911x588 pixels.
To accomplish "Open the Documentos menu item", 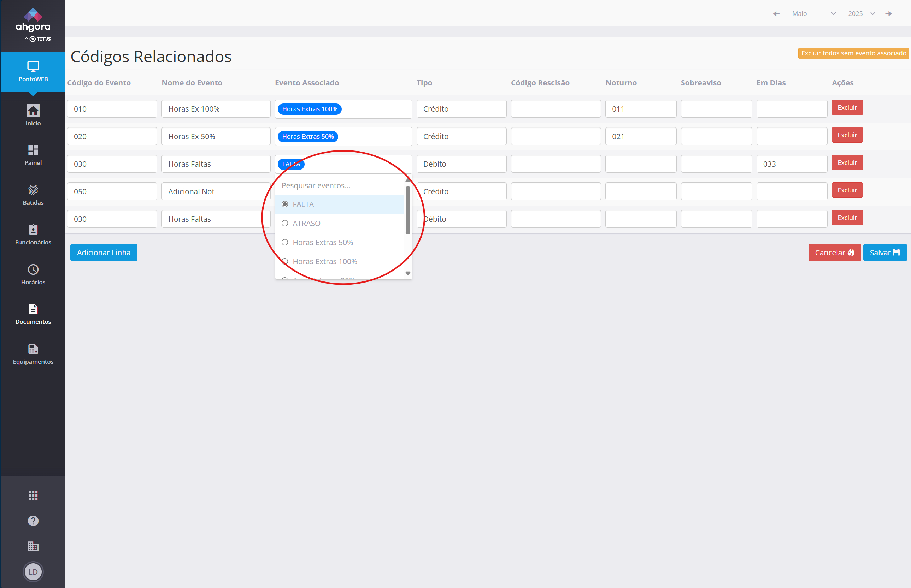I will pos(33,314).
